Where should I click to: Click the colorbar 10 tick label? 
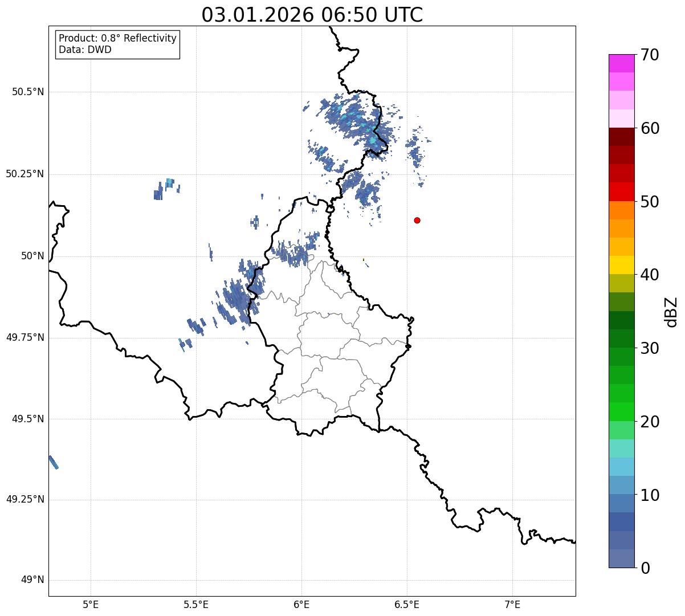click(x=649, y=495)
